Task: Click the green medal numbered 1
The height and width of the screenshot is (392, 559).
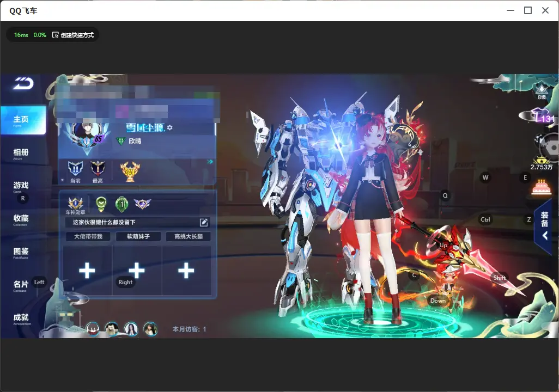Action: 122,204
